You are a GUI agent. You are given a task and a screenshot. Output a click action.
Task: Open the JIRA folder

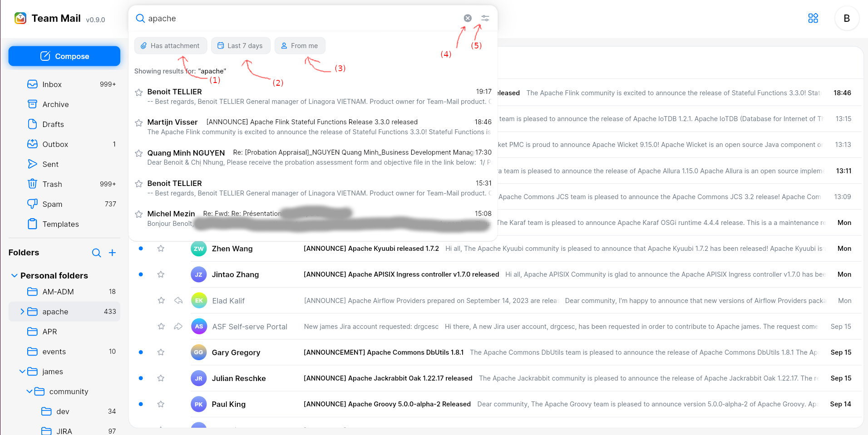[x=64, y=431]
